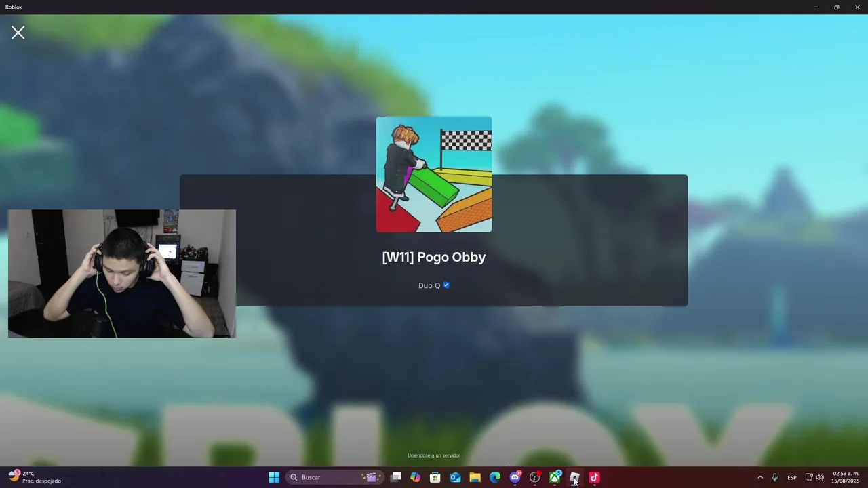This screenshot has width=868, height=488.
Task: Click the Duo Q creator name
Action: click(x=429, y=285)
